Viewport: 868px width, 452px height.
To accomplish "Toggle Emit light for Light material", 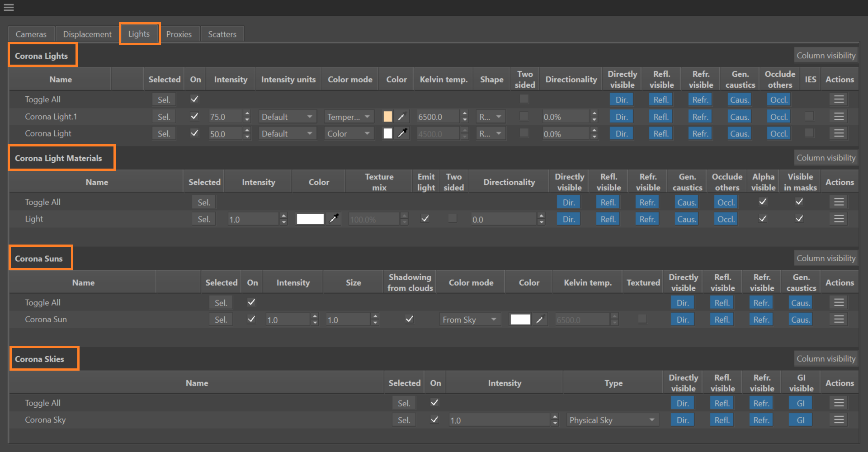I will (x=425, y=218).
